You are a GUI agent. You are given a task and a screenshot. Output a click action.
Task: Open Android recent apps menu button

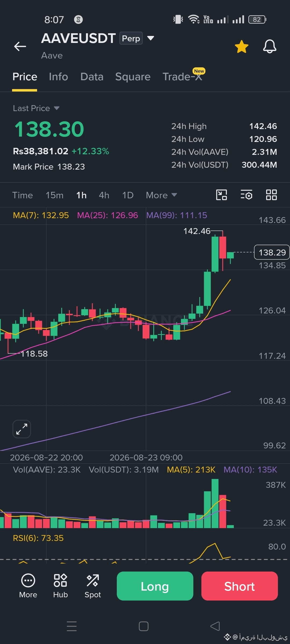tap(72, 626)
